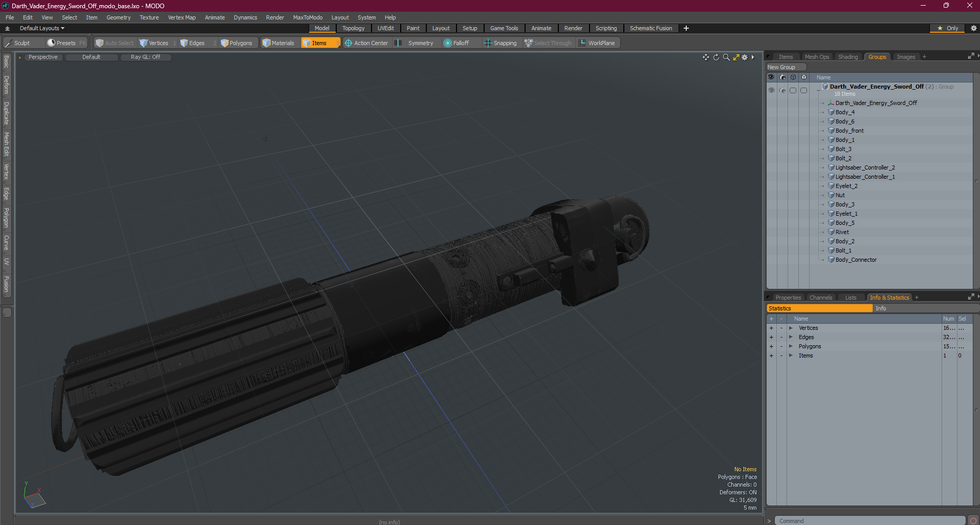Toggle second box checkbox in group row
The width and height of the screenshot is (980, 525).
coord(803,90)
